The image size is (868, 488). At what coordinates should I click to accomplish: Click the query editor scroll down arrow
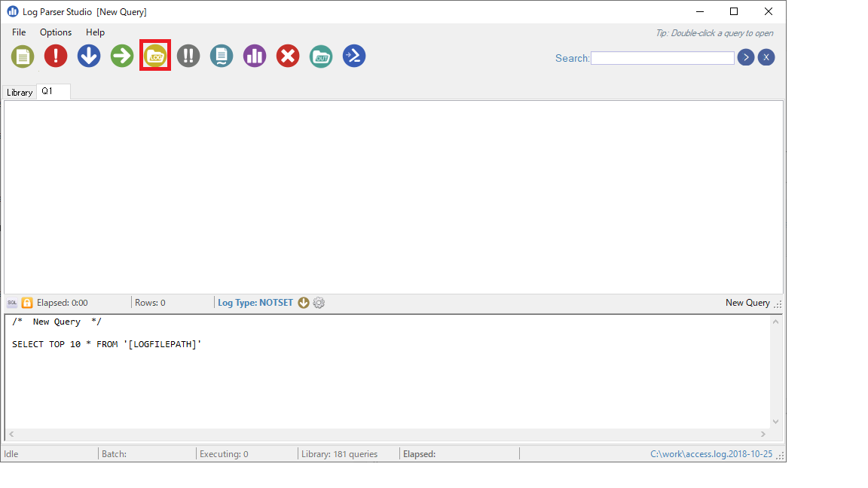point(775,422)
